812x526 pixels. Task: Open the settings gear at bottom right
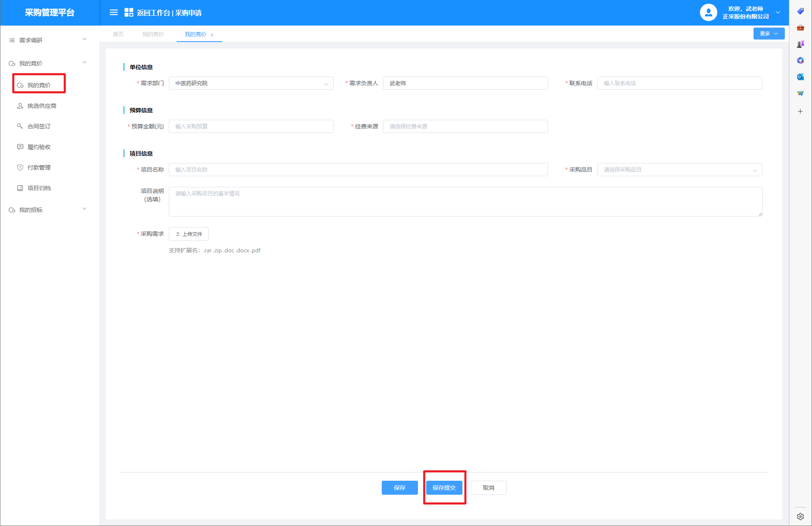pyautogui.click(x=800, y=517)
